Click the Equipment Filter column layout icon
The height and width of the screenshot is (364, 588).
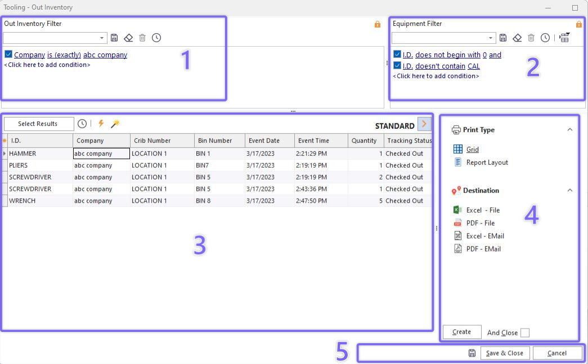tap(564, 38)
